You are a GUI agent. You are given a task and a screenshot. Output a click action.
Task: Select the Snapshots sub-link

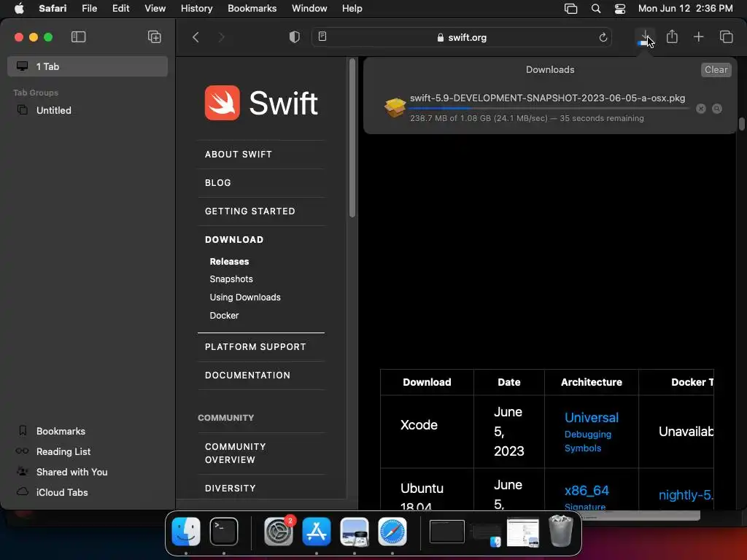pos(231,279)
